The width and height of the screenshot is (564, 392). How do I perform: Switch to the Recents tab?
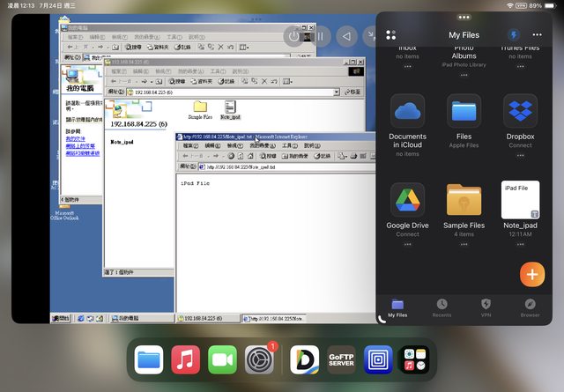[442, 307]
